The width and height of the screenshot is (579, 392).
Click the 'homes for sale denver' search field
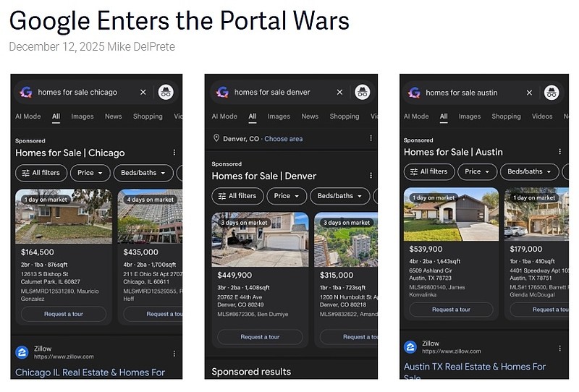pos(272,93)
